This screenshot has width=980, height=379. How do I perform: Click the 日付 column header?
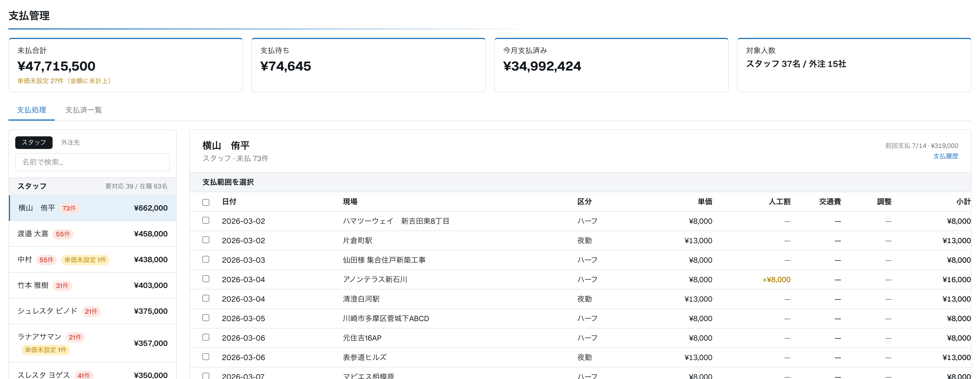point(229,202)
